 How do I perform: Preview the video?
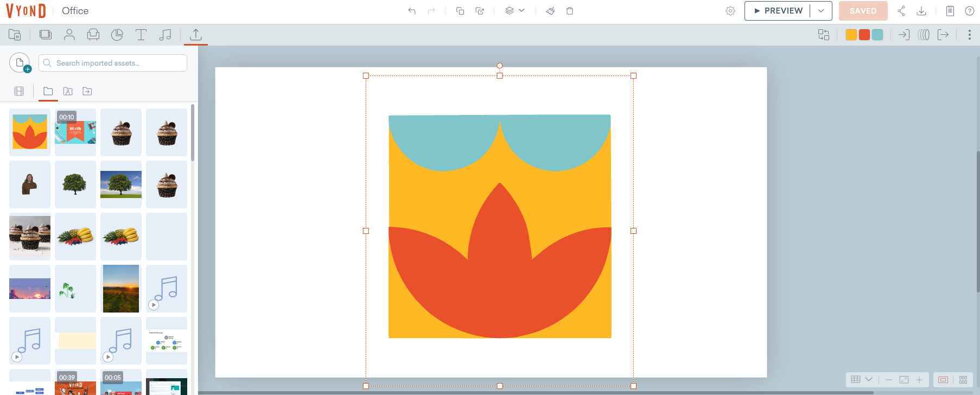[778, 11]
